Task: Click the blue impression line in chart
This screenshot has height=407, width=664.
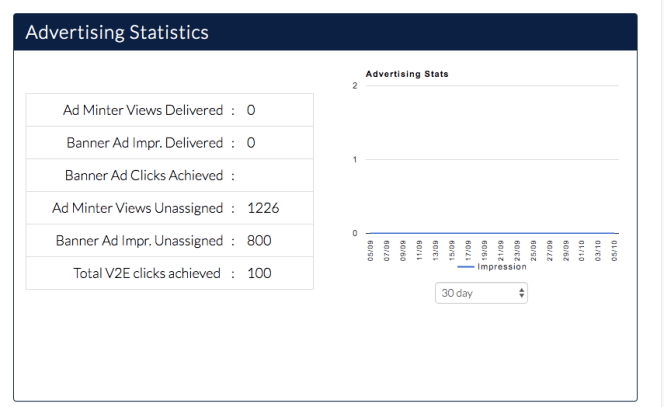Action: pyautogui.click(x=490, y=233)
